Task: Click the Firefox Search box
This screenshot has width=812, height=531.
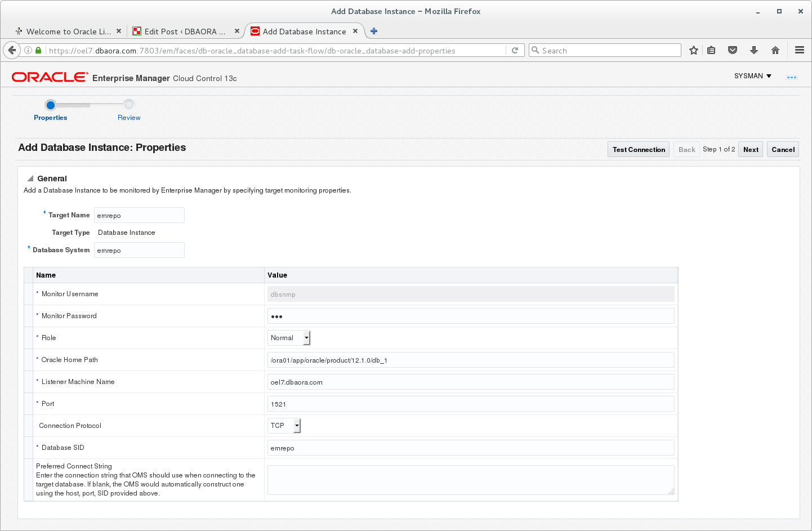Action: (605, 50)
